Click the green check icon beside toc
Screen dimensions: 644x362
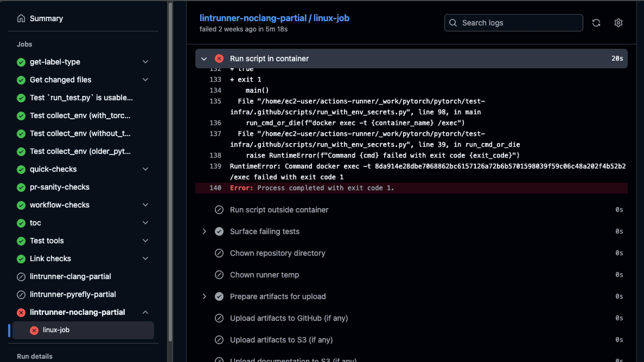[x=21, y=223]
